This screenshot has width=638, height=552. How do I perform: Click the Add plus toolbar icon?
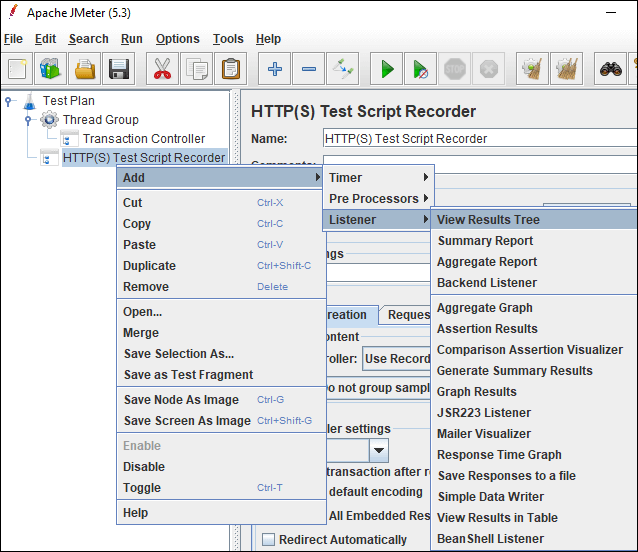[275, 69]
